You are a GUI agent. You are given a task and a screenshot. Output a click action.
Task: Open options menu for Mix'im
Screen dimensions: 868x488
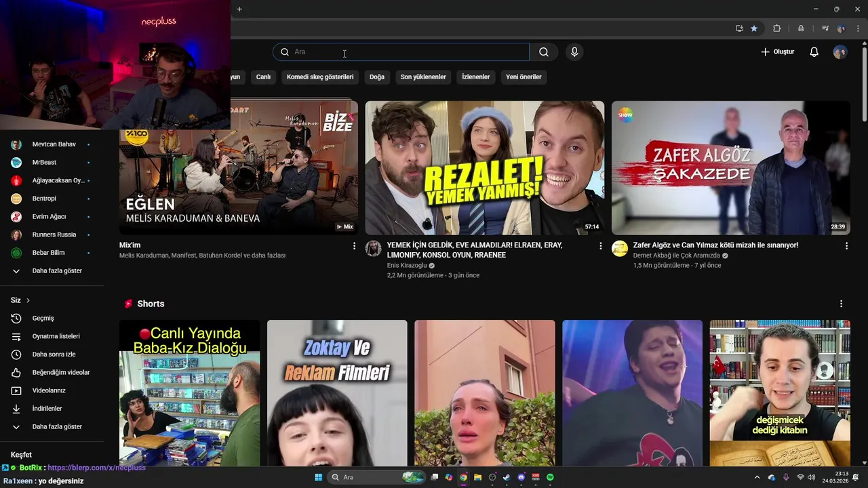[354, 246]
